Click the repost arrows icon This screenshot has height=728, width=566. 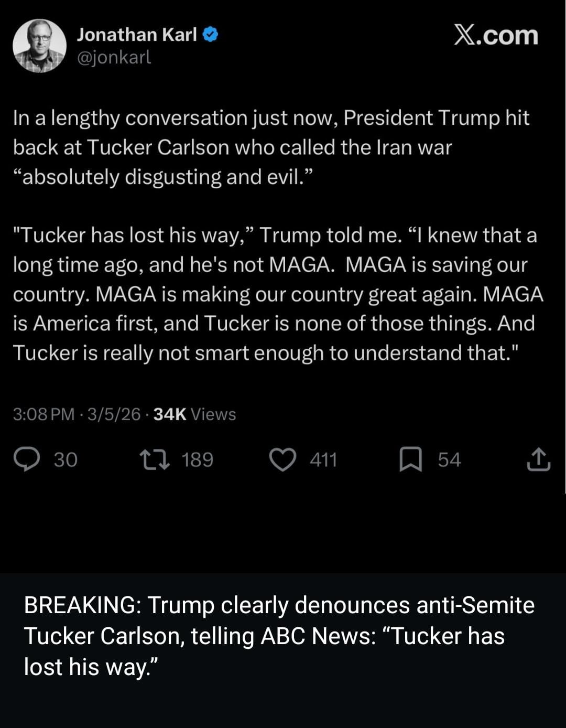[x=155, y=459]
